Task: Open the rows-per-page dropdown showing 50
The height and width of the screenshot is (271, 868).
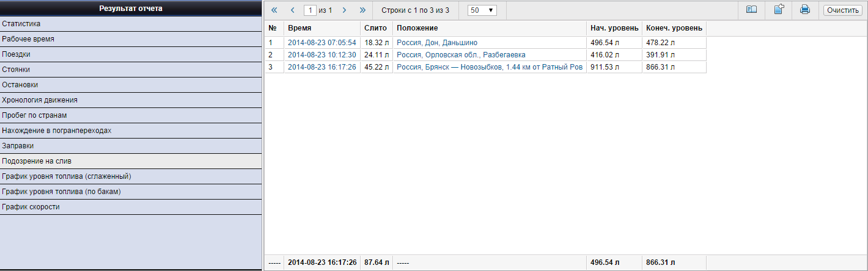Action: (482, 10)
